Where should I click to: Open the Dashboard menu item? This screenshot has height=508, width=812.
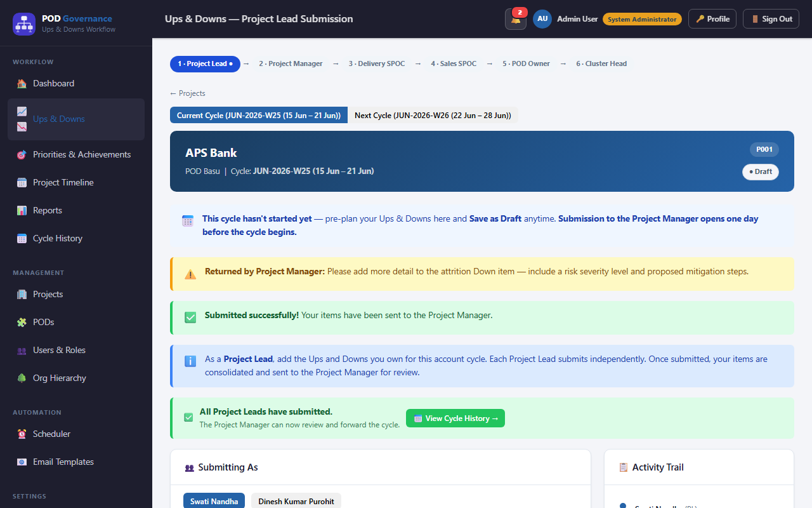76,83
